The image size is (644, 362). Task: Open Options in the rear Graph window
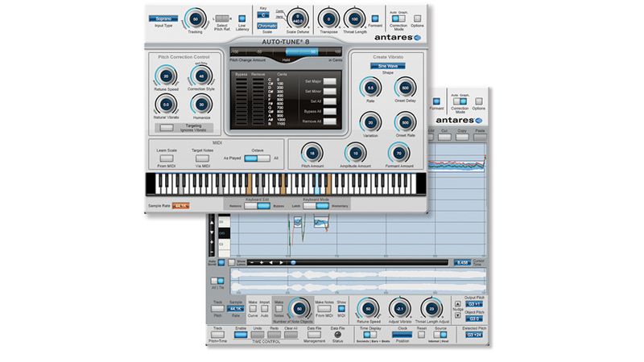(x=479, y=101)
